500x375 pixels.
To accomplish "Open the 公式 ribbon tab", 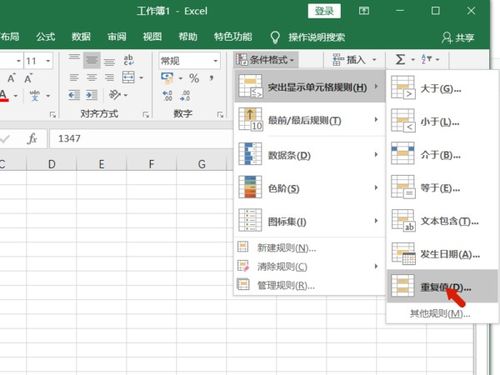I will pos(45,36).
